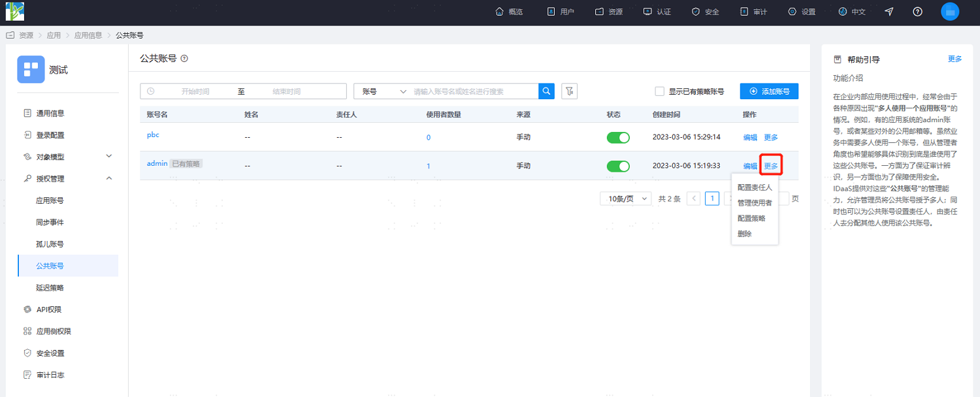The height and width of the screenshot is (397, 980).
Task: Open the admin account link
Action: 157,163
